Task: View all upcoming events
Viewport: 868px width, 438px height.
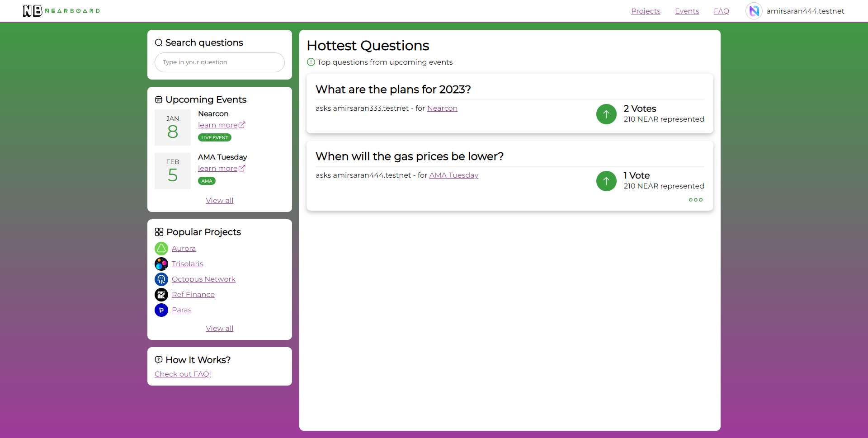Action: point(220,200)
